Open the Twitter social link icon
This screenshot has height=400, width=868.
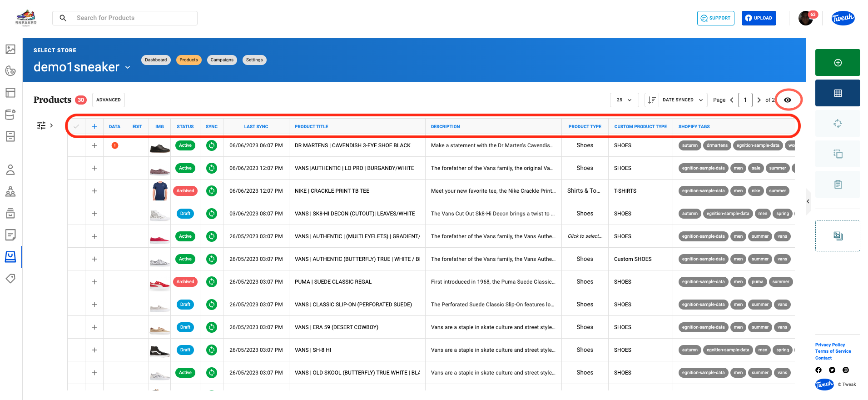click(832, 370)
